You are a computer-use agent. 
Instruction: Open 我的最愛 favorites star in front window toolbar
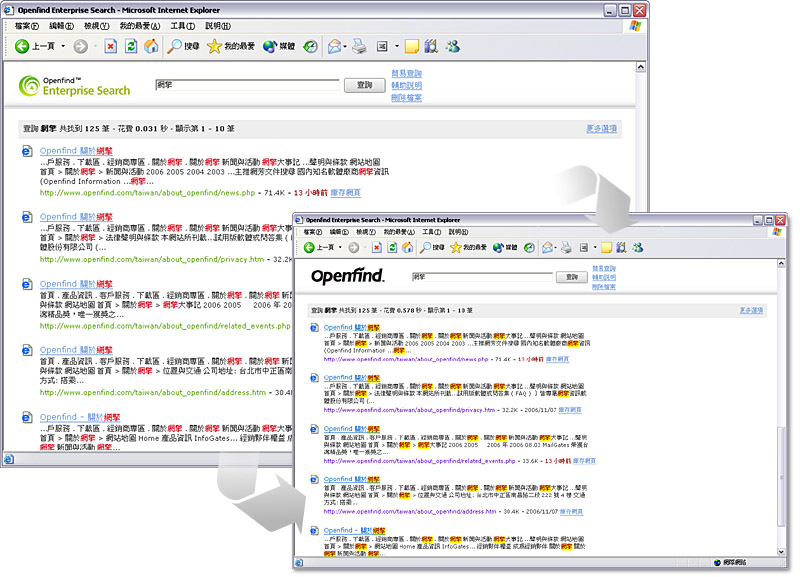coord(468,247)
